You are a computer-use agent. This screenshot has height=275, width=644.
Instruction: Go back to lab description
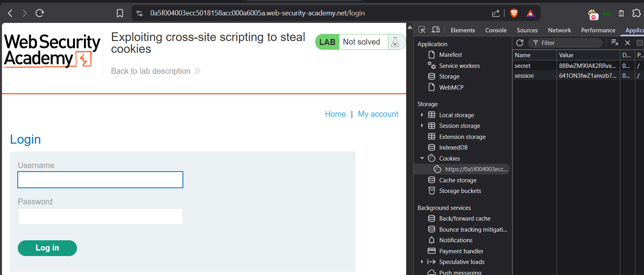click(x=156, y=71)
